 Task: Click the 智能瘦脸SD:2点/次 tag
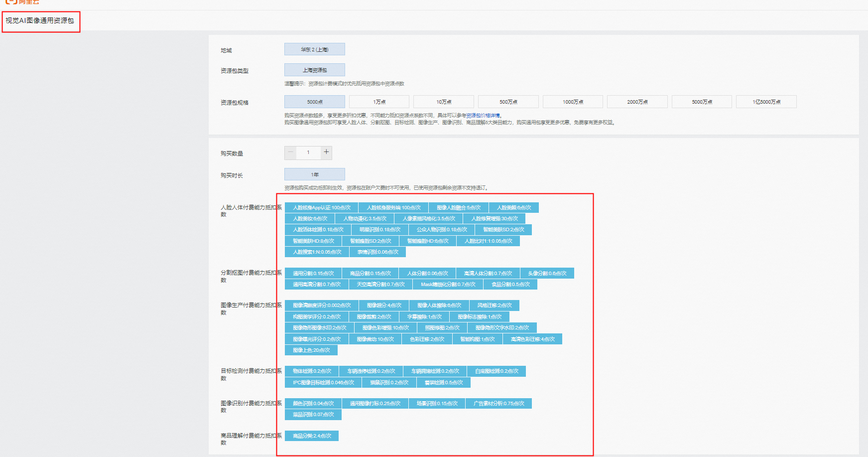(371, 241)
